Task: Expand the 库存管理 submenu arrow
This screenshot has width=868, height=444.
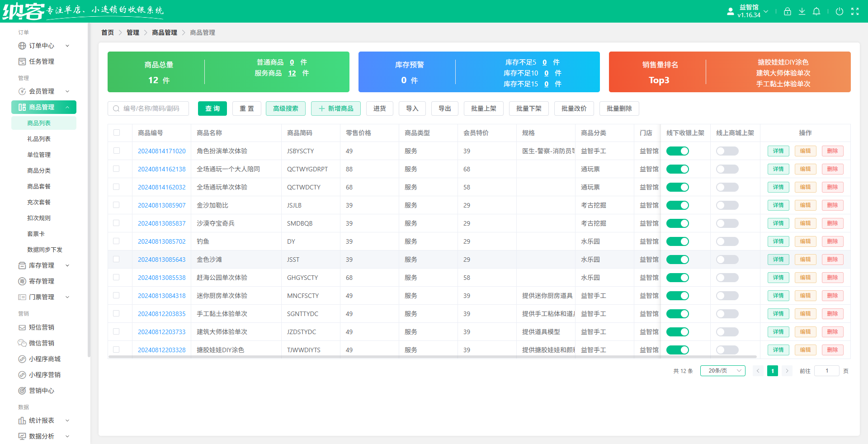Action: 67,265
